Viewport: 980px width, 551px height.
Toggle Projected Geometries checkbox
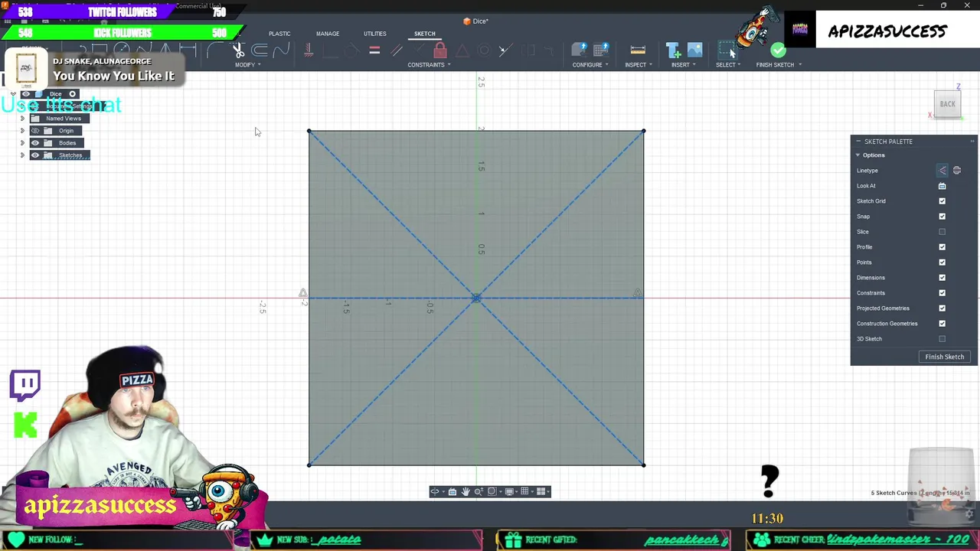[942, 308]
